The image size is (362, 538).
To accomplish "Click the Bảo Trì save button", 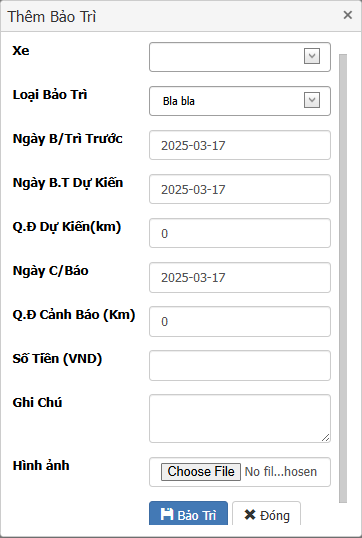I will 188,513.
